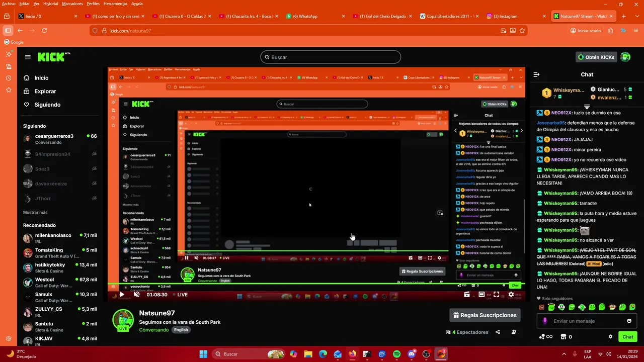The height and width of the screenshot is (362, 644).
Task: Expand Mostrar más in following list
Action: click(35, 213)
